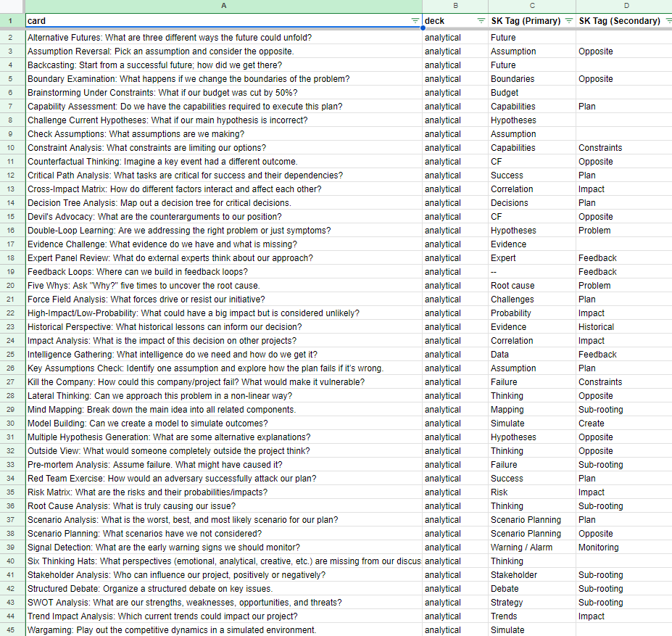This screenshot has width=672, height=636.
Task: Click 'Monitoring' secondary tag cell
Action: 624,548
